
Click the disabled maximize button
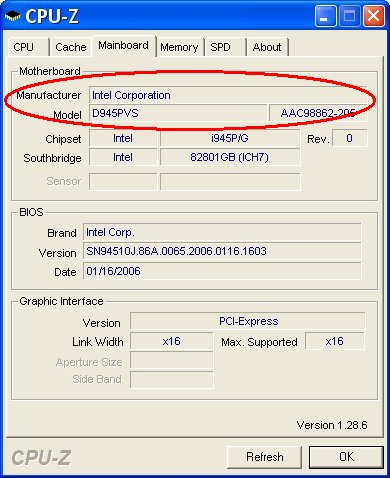coord(349,16)
